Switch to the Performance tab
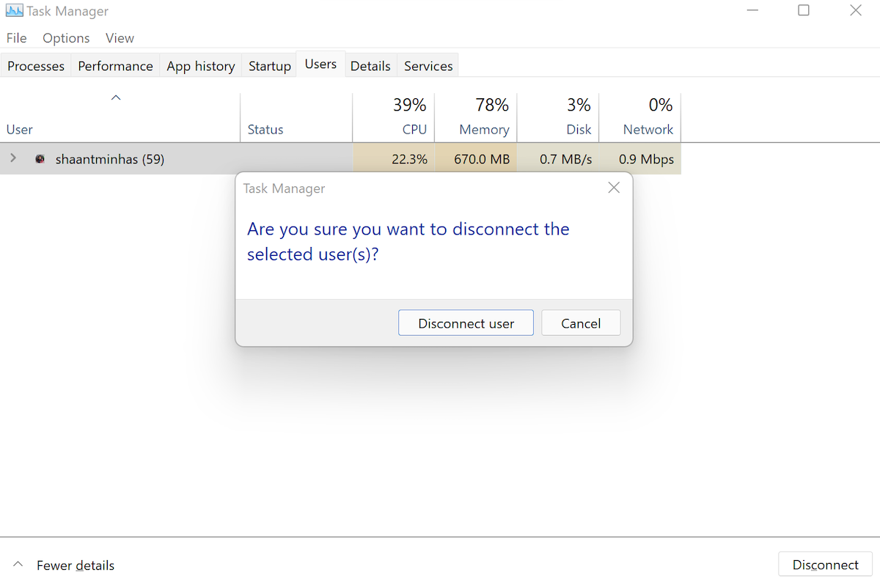 coord(115,66)
